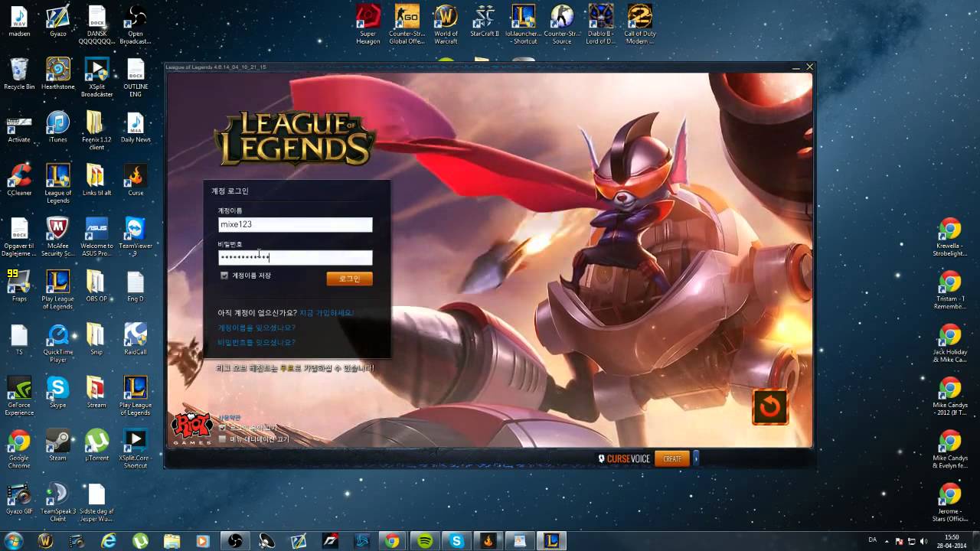Minimize the League of Legends launcher window
The width and height of the screenshot is (980, 551).
click(797, 67)
